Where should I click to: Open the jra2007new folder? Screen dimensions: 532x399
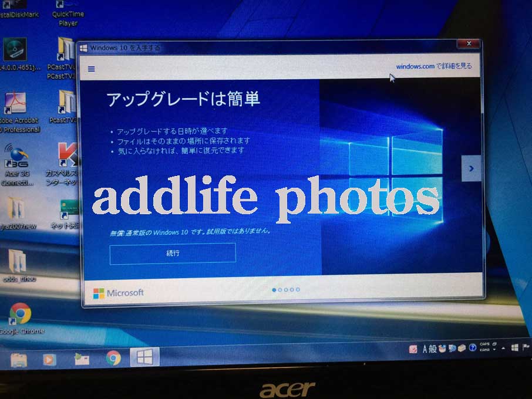tap(17, 214)
